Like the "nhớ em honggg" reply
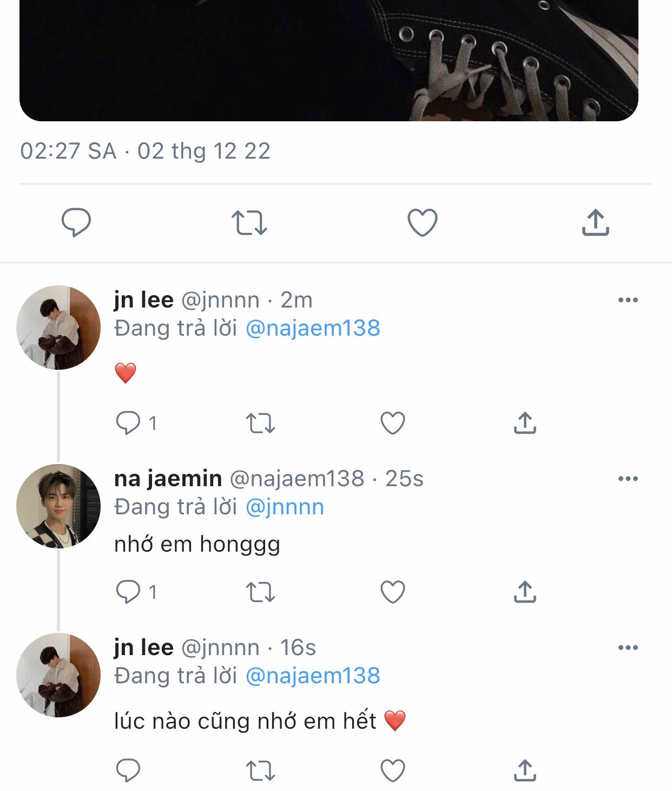The height and width of the screenshot is (791, 672). pyautogui.click(x=393, y=592)
